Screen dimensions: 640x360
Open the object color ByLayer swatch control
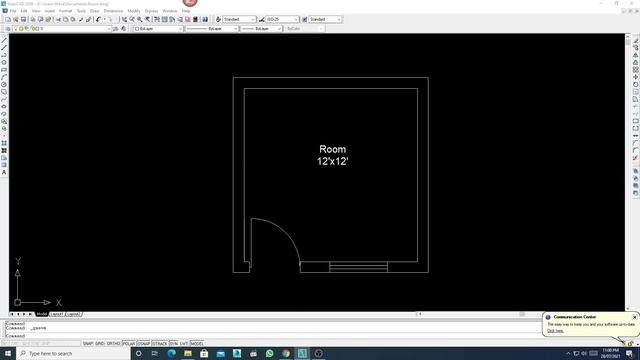(x=158, y=29)
